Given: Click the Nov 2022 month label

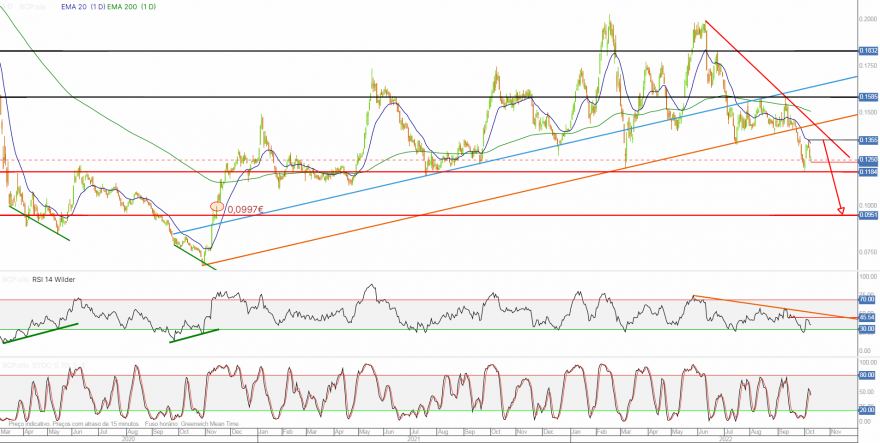Looking at the screenshot, I should click(x=835, y=432).
